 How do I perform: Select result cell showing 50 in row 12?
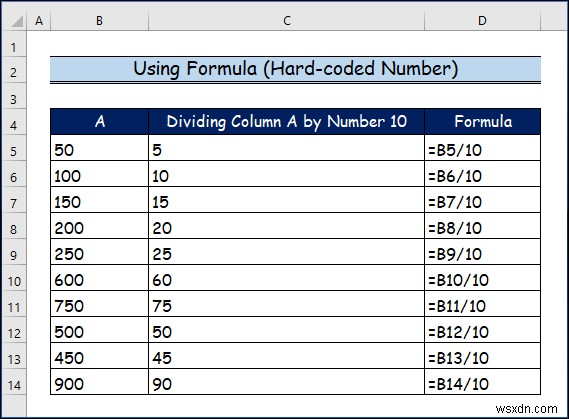pos(286,330)
